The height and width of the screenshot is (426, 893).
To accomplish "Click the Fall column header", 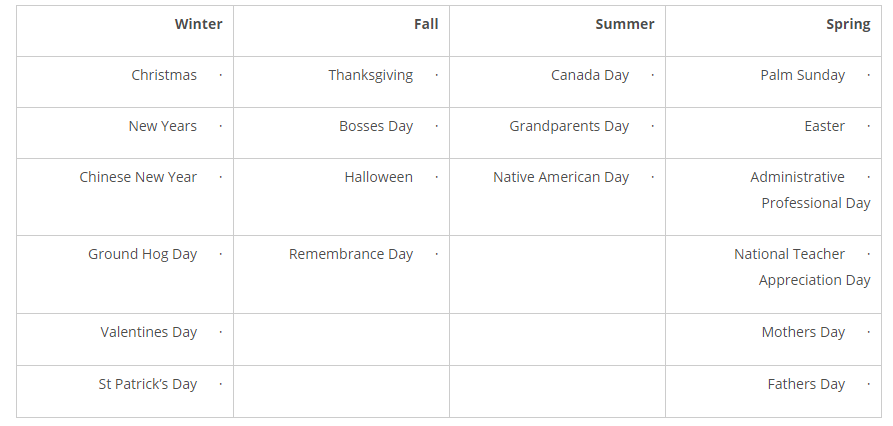I will click(x=426, y=24).
